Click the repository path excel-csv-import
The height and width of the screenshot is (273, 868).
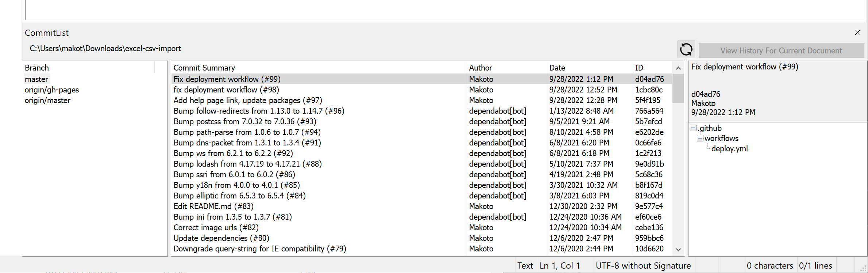(x=105, y=49)
